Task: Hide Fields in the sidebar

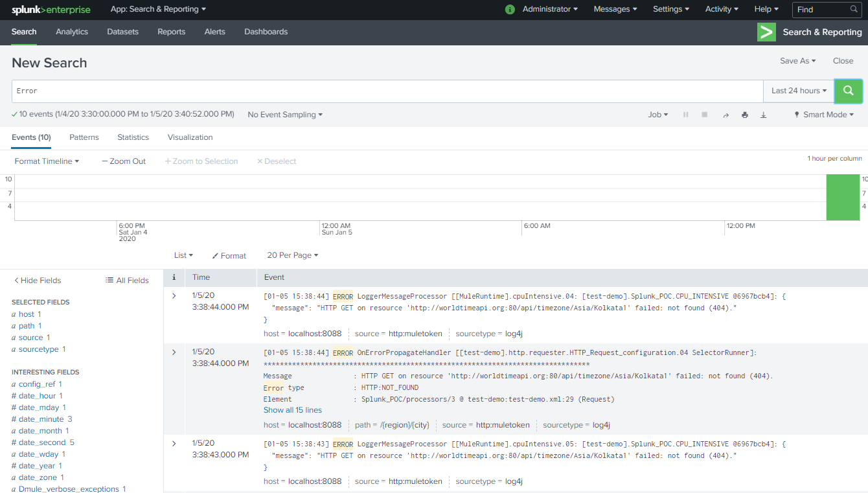Action: point(38,281)
